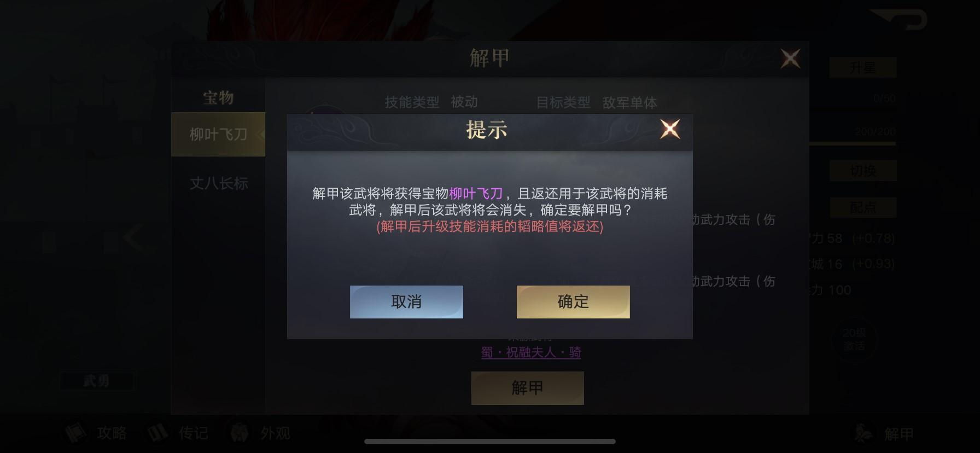The height and width of the screenshot is (453, 980).
Task: Click the left chevron arrow to previous hero
Action: [132, 239]
